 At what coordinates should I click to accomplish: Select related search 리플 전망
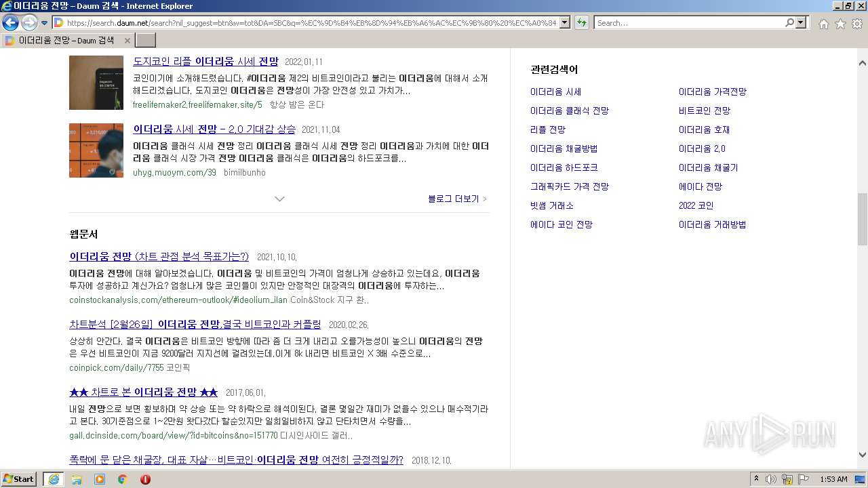548,129
